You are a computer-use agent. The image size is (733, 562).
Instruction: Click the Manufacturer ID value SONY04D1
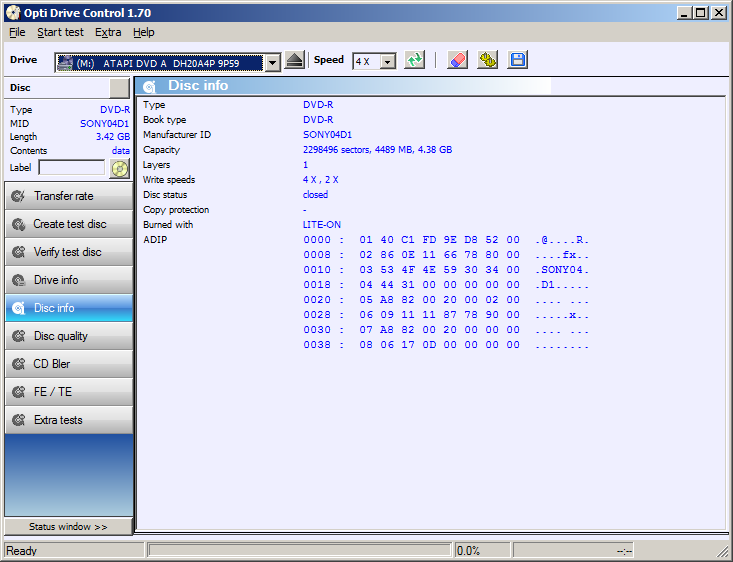click(327, 135)
